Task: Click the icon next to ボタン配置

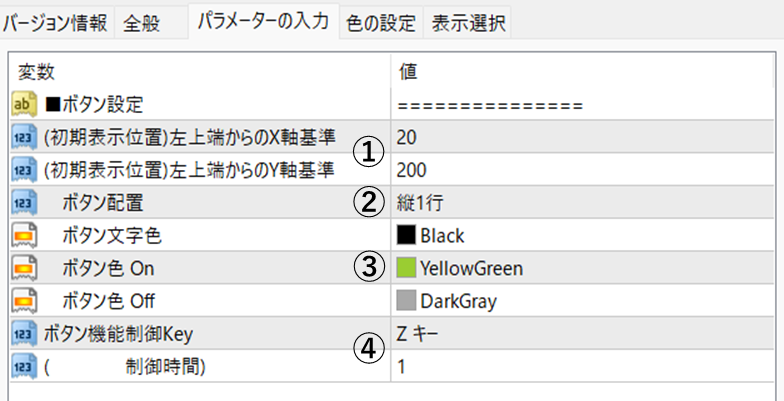Action: (24, 202)
